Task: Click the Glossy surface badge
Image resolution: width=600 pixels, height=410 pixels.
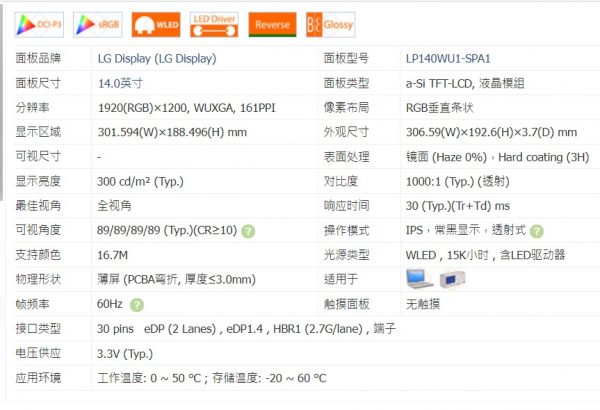Action: 331,25
